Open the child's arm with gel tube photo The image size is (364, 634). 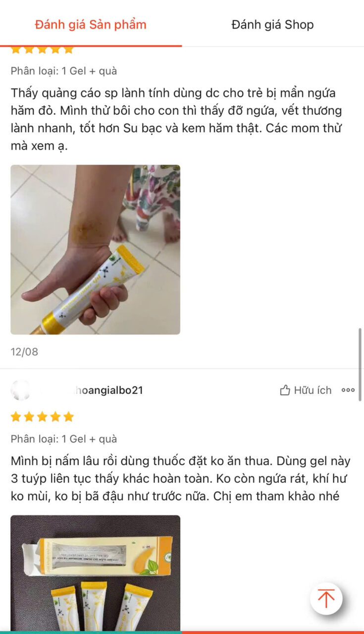pos(96,250)
